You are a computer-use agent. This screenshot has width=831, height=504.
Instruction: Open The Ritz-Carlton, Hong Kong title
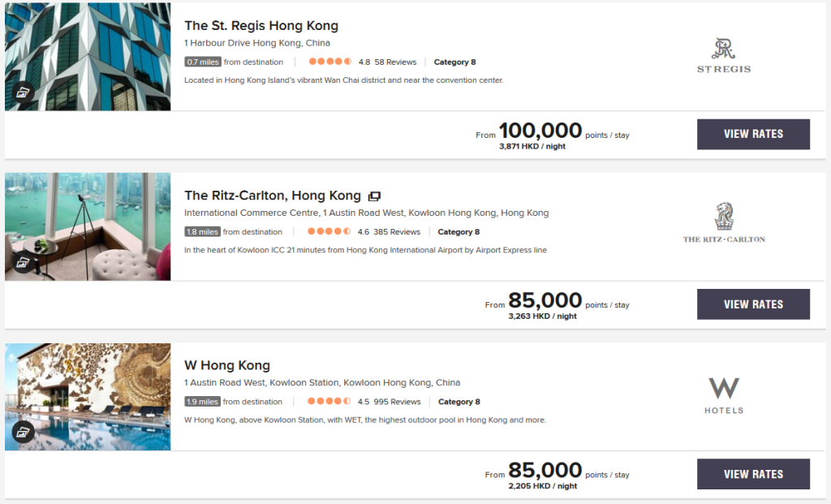click(273, 196)
